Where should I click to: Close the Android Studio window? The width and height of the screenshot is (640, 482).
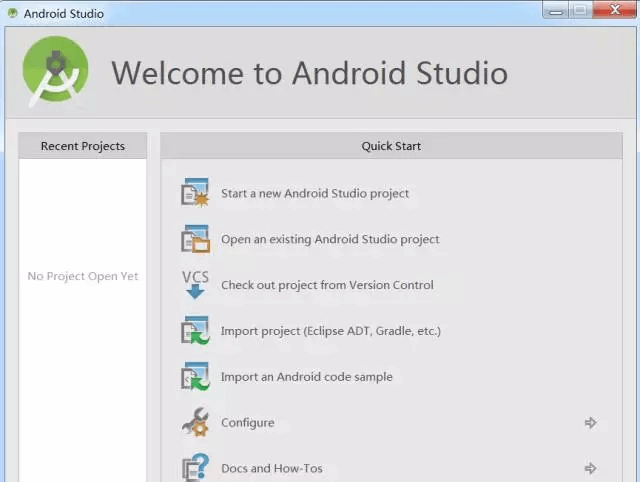pyautogui.click(x=615, y=10)
